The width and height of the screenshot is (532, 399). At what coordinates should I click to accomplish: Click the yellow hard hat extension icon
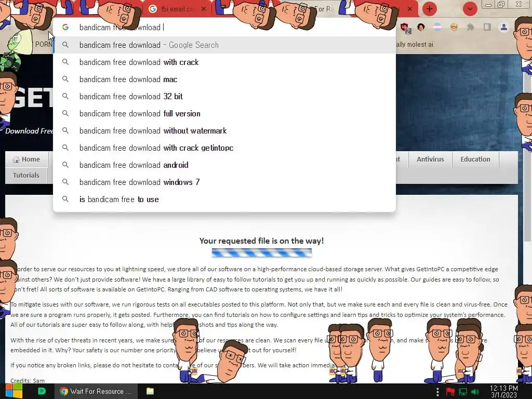click(454, 27)
